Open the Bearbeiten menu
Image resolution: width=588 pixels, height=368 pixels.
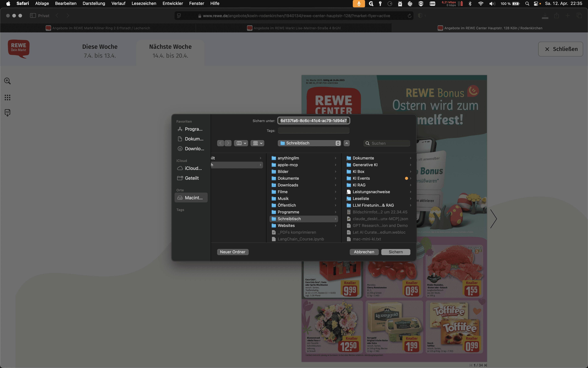click(66, 3)
